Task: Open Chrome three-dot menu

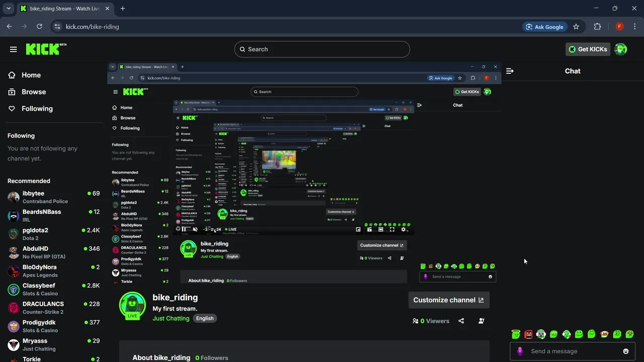Action: (634, 27)
